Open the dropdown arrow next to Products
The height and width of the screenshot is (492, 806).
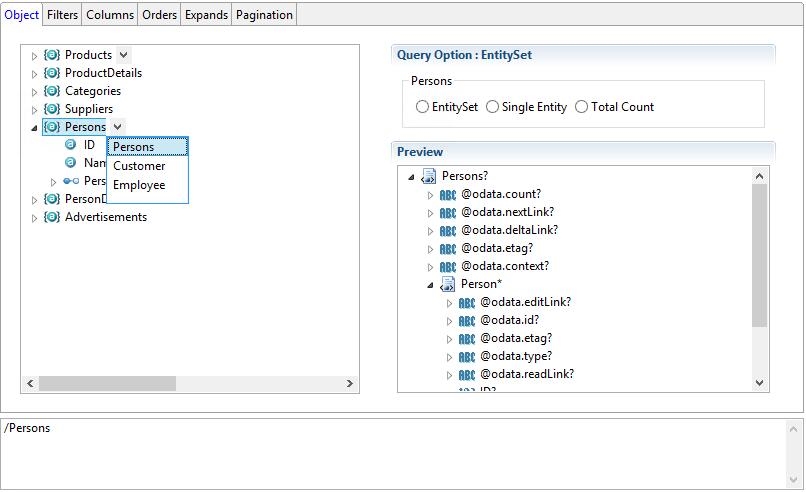(123, 55)
